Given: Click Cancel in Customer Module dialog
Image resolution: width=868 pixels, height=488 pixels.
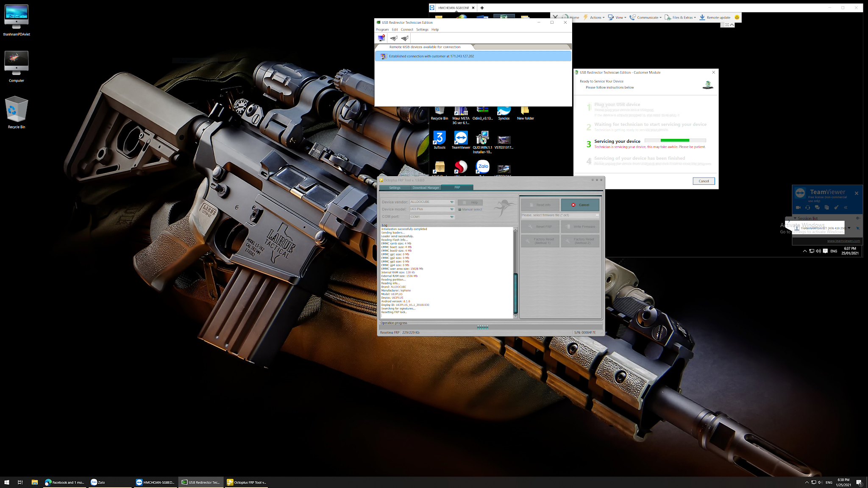Looking at the screenshot, I should 704,181.
